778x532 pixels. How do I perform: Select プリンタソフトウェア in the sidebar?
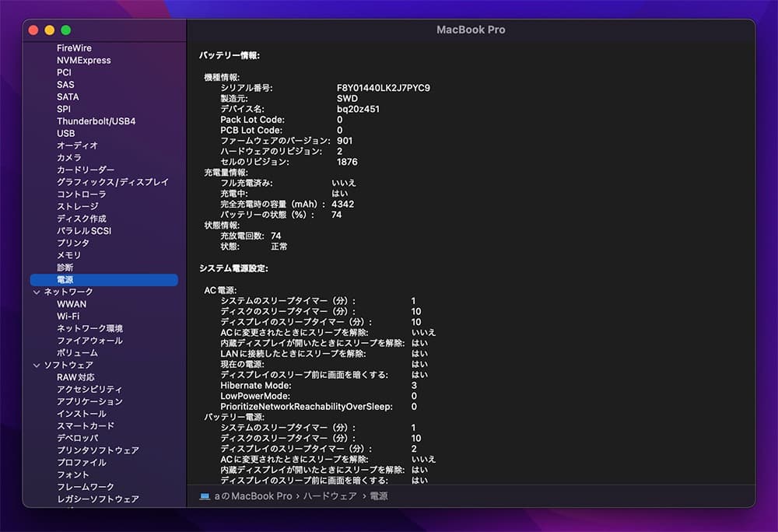98,450
